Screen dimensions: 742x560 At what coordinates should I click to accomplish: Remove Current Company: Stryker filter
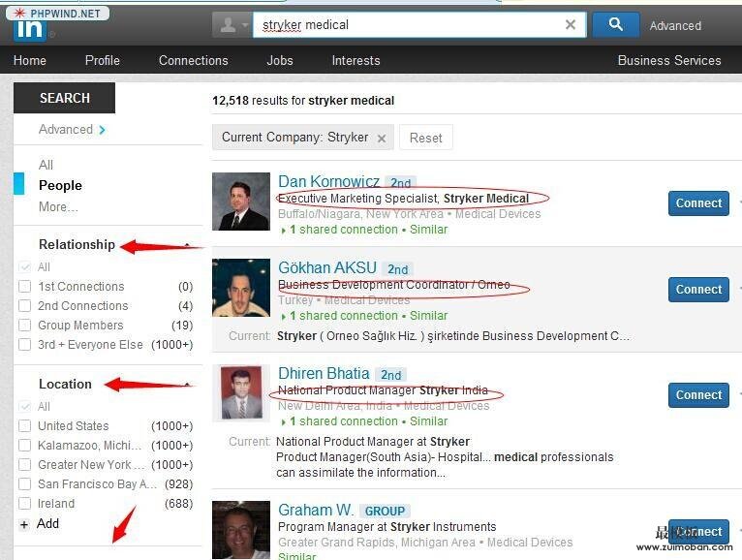(x=382, y=139)
